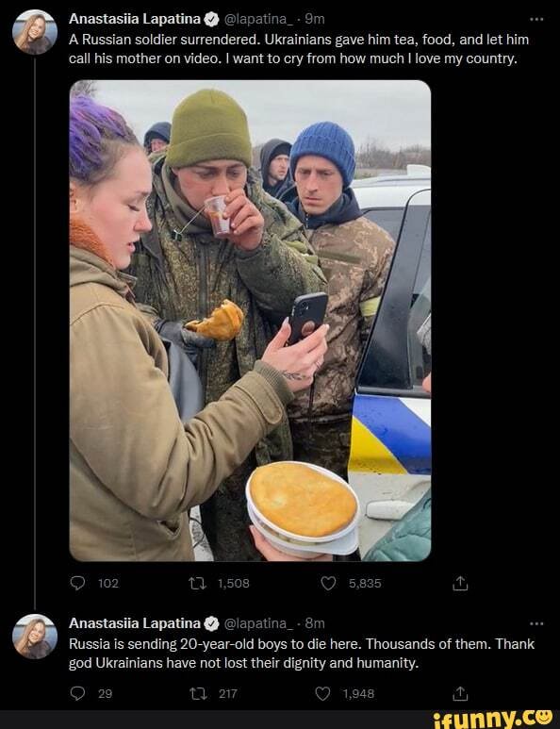
Task: Open more options menu on first tweet
Action: tap(536, 19)
